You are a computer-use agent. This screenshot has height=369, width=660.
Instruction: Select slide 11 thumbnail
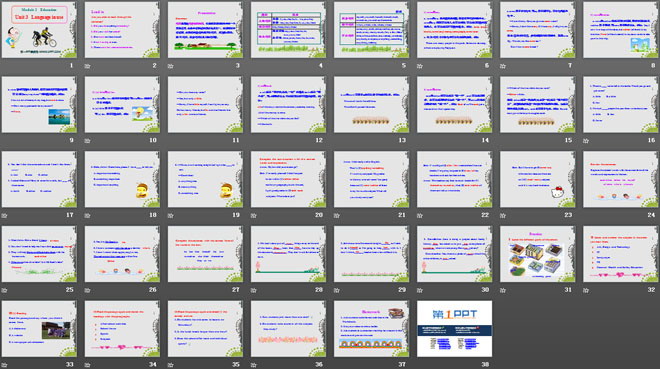tap(205, 105)
